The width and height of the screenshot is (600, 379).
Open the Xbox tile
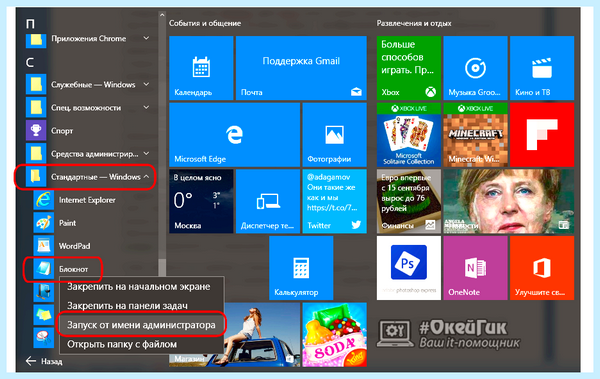tap(409, 68)
